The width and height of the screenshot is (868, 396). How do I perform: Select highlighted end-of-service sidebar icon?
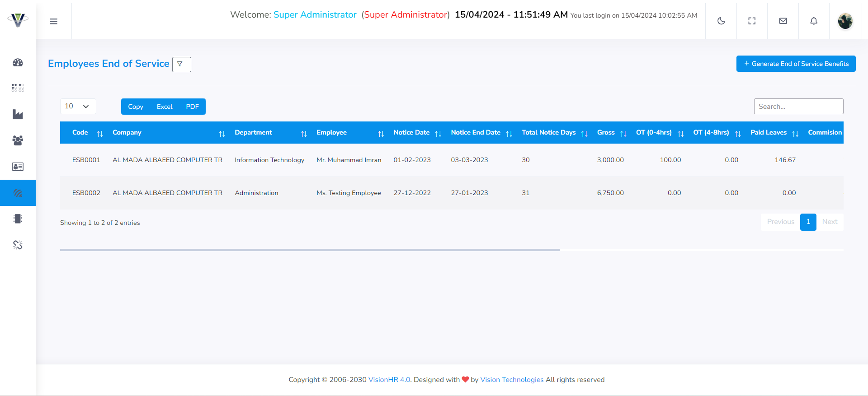point(18,193)
